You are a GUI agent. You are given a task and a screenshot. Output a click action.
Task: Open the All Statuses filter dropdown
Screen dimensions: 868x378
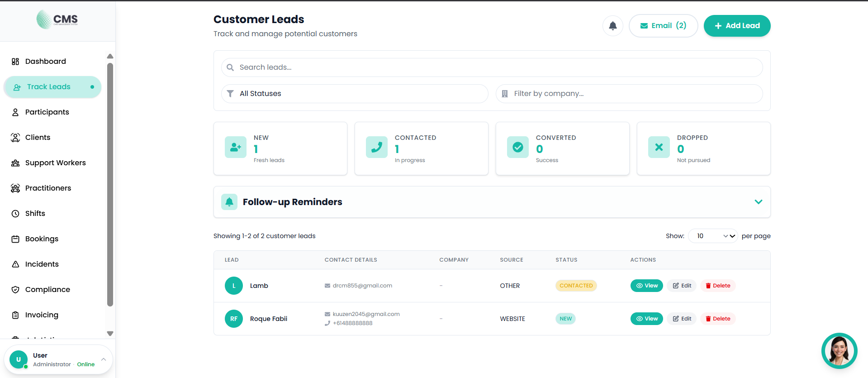[x=354, y=94]
